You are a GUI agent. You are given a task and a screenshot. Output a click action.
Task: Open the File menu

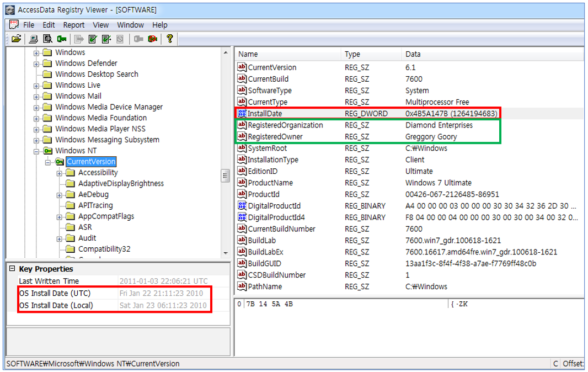point(29,25)
